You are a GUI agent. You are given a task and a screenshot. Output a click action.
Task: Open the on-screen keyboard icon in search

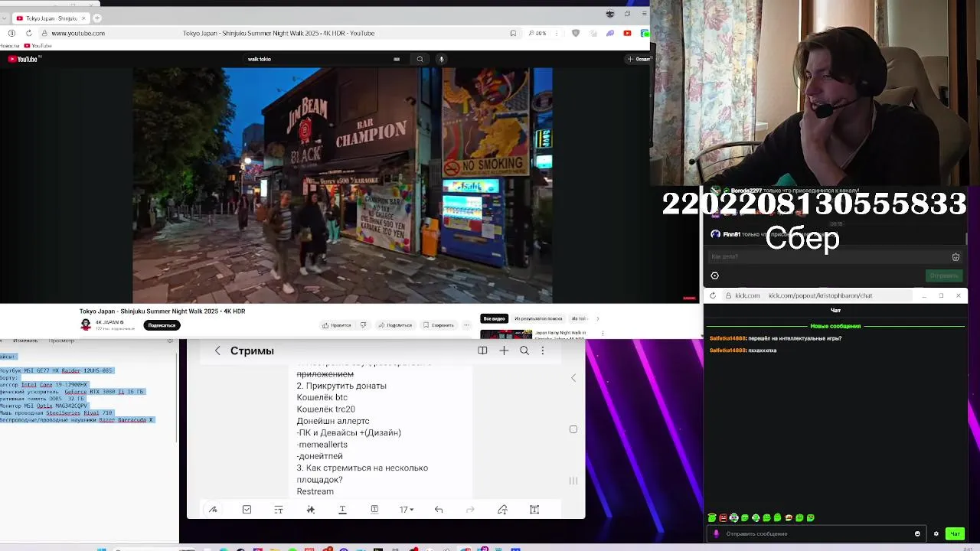[396, 59]
